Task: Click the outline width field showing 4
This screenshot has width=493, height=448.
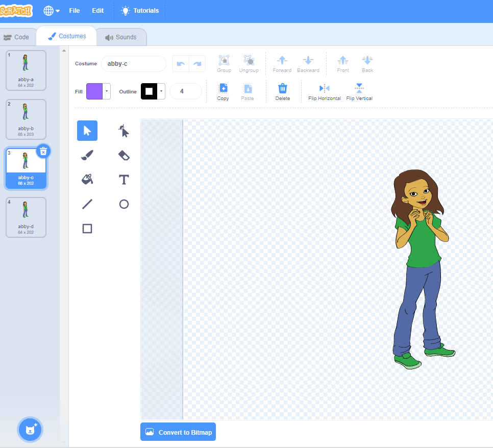Action: (x=185, y=91)
